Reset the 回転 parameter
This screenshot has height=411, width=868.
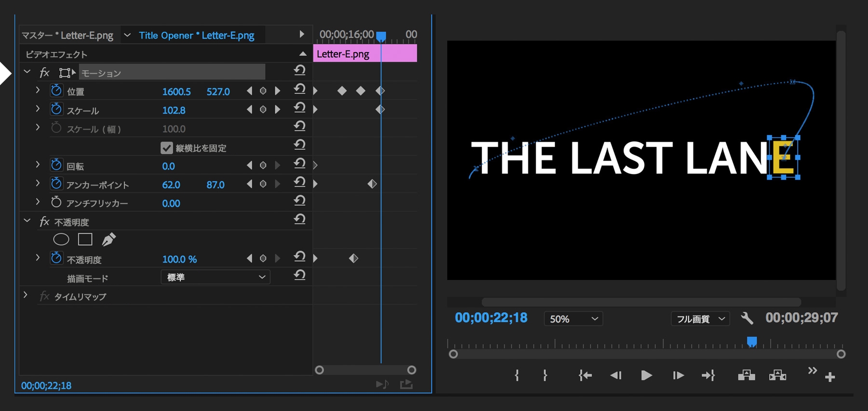point(299,163)
